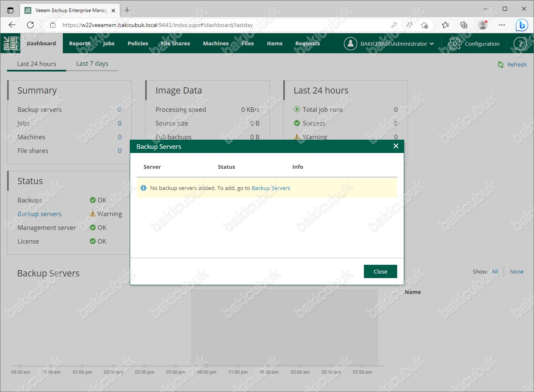Viewport: 534px width, 392px height.
Task: Click the Processing speed value 0 KB/s
Action: pyautogui.click(x=250, y=109)
